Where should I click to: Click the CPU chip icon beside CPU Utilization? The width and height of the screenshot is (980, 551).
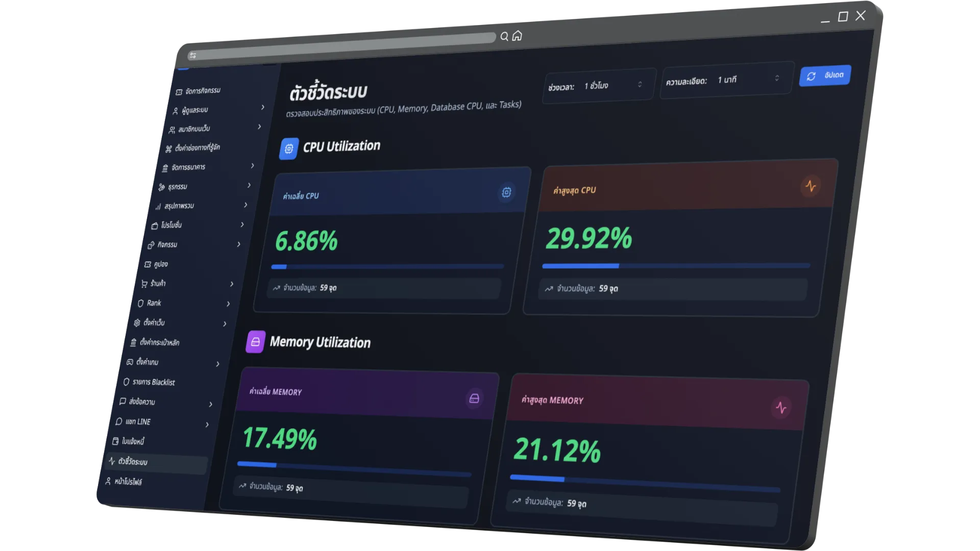(289, 149)
